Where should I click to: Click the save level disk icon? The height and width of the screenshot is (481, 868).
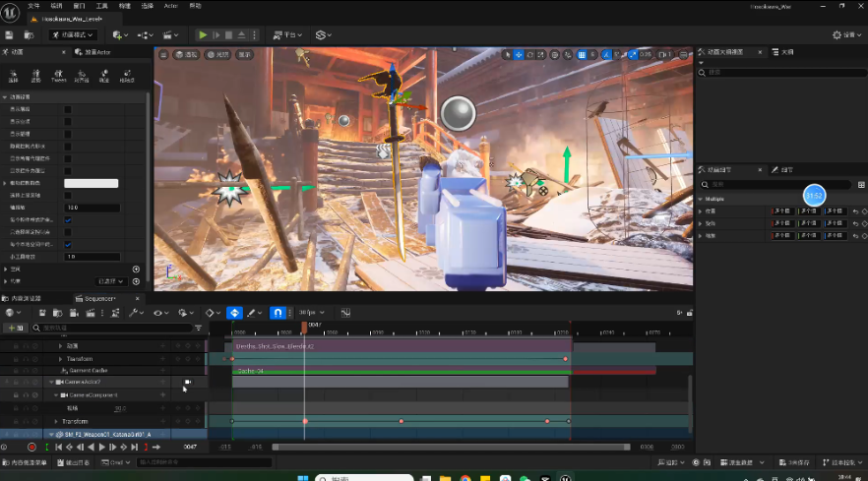[x=9, y=34]
